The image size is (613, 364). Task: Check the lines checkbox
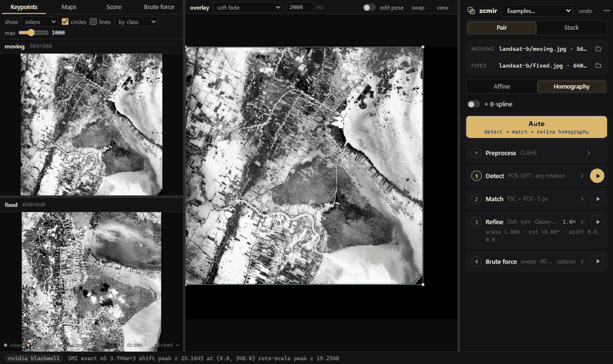pos(93,22)
